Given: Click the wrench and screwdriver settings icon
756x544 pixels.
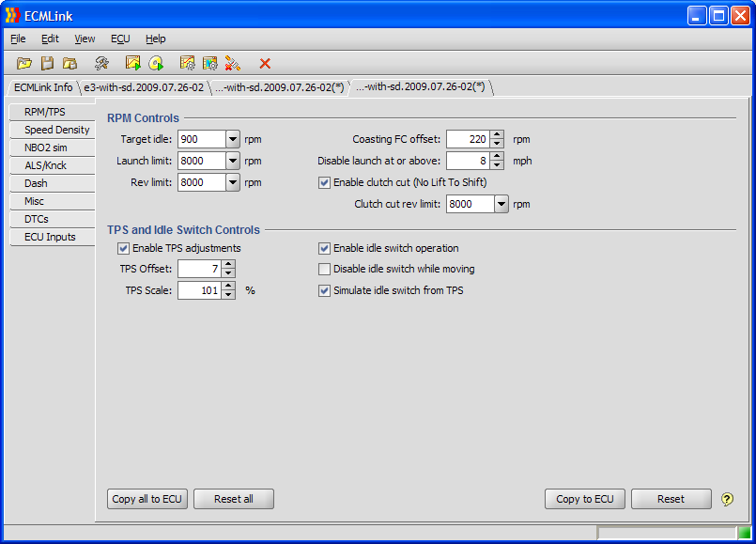Looking at the screenshot, I should point(101,64).
